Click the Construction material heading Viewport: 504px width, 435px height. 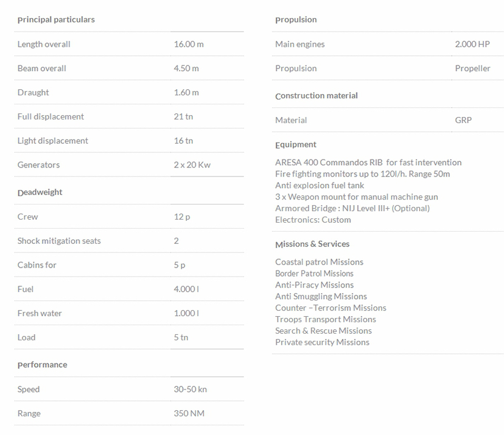click(x=316, y=96)
